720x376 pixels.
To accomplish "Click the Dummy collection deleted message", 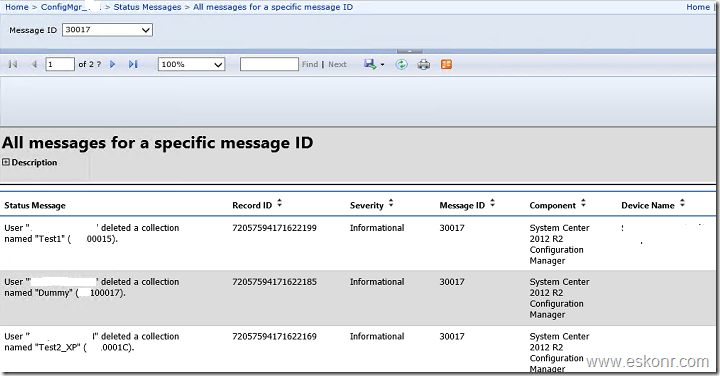I will (92, 287).
